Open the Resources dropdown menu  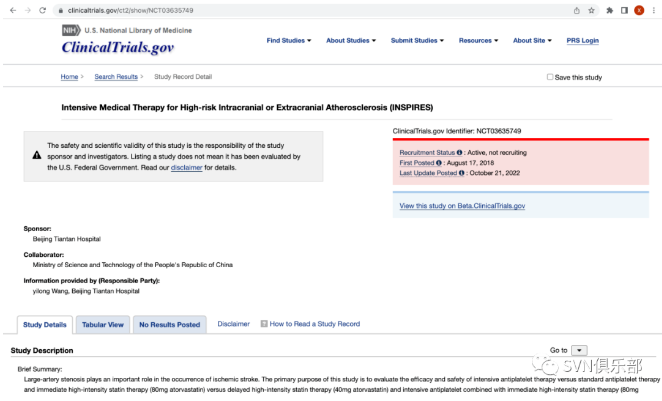[x=478, y=41]
